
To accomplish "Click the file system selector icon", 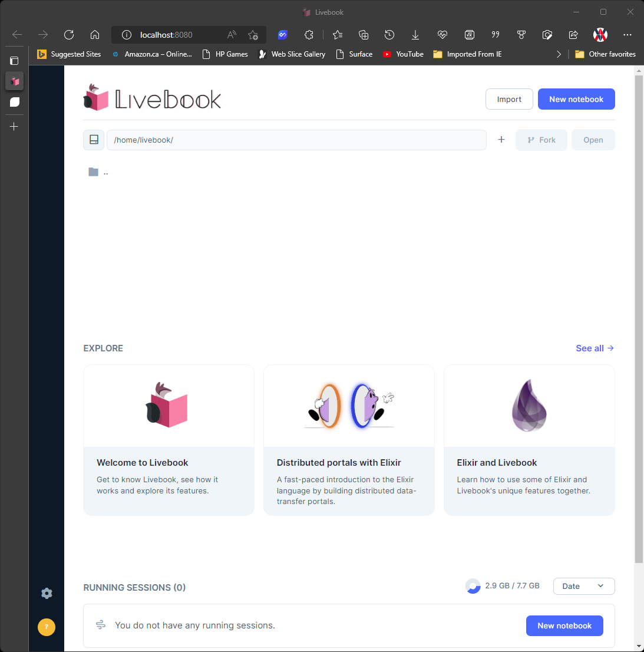I will coord(94,140).
